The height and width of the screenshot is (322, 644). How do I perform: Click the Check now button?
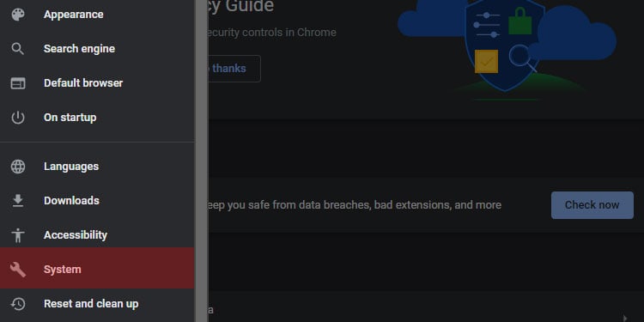(x=592, y=205)
